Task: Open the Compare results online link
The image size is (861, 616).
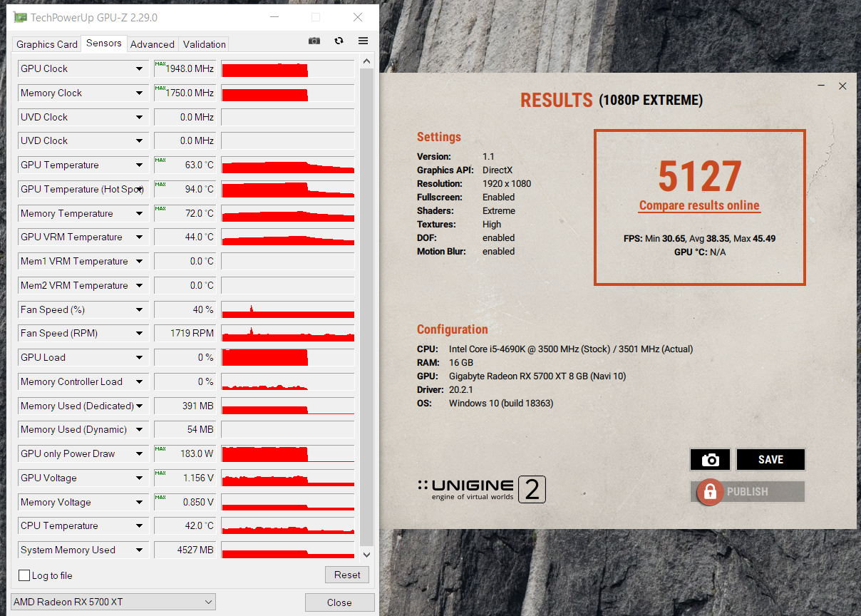Action: pos(699,205)
